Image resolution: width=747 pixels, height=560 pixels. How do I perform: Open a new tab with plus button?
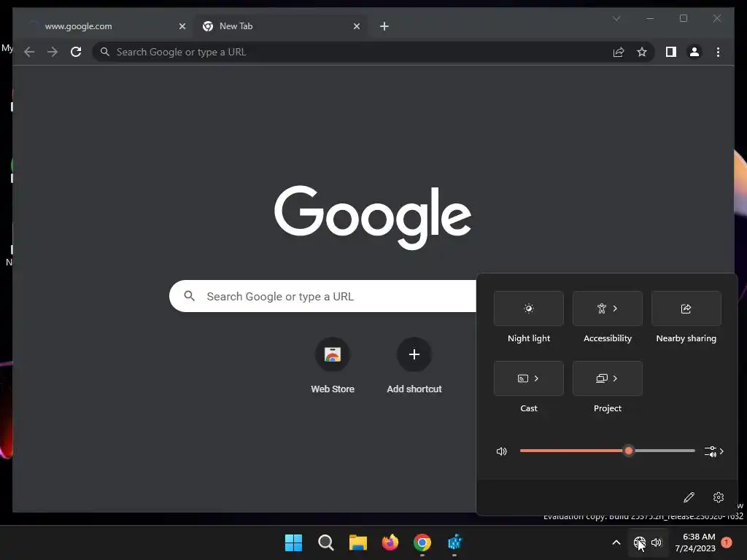(384, 26)
